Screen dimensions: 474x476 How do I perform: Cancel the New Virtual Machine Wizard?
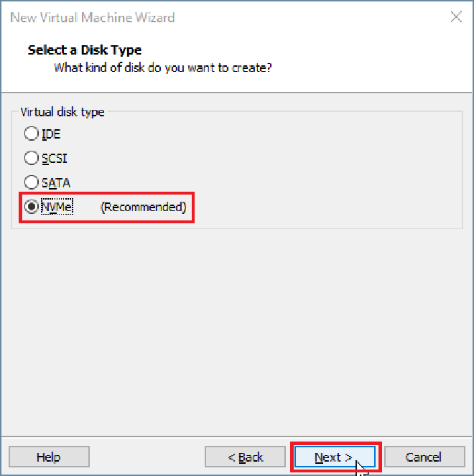pos(423,457)
